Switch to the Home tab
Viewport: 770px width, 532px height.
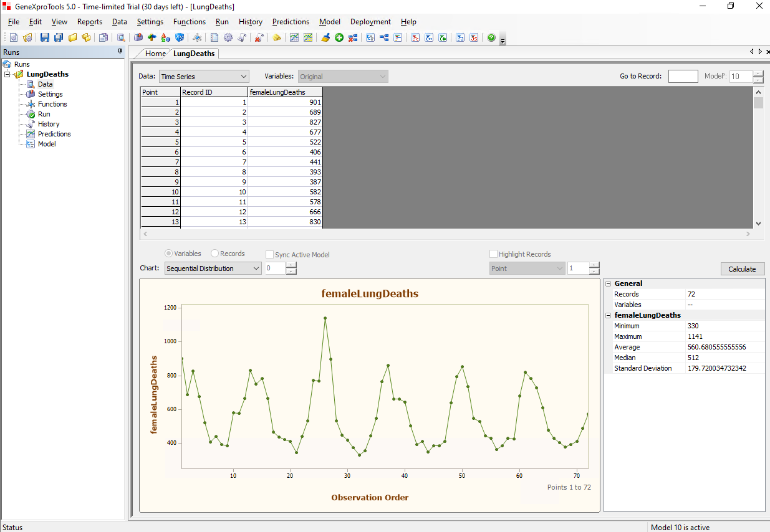tap(155, 54)
